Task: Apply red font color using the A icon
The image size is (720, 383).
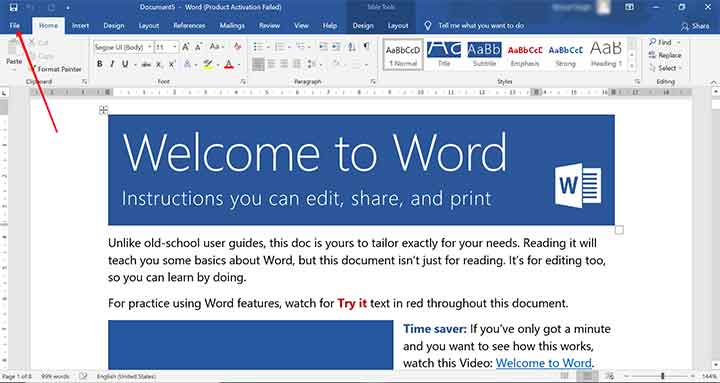Action: 229,64
